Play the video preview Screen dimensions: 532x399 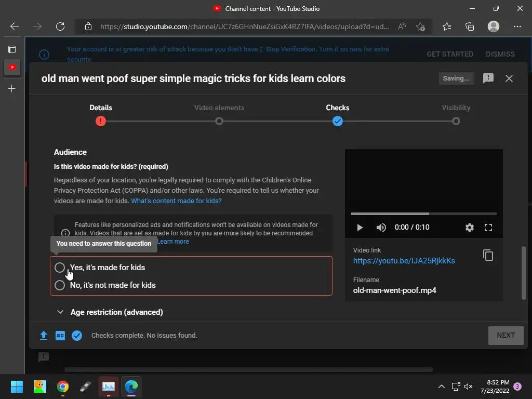coord(360,228)
